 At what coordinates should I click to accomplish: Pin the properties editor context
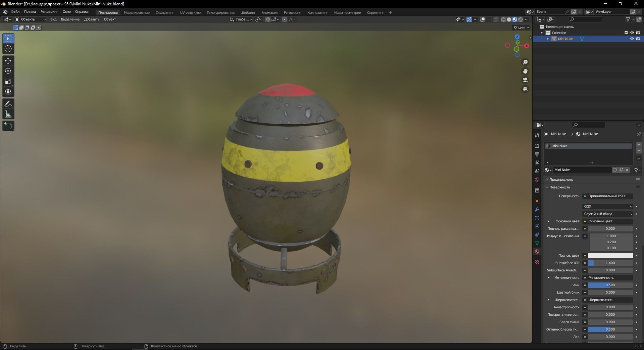tap(639, 134)
